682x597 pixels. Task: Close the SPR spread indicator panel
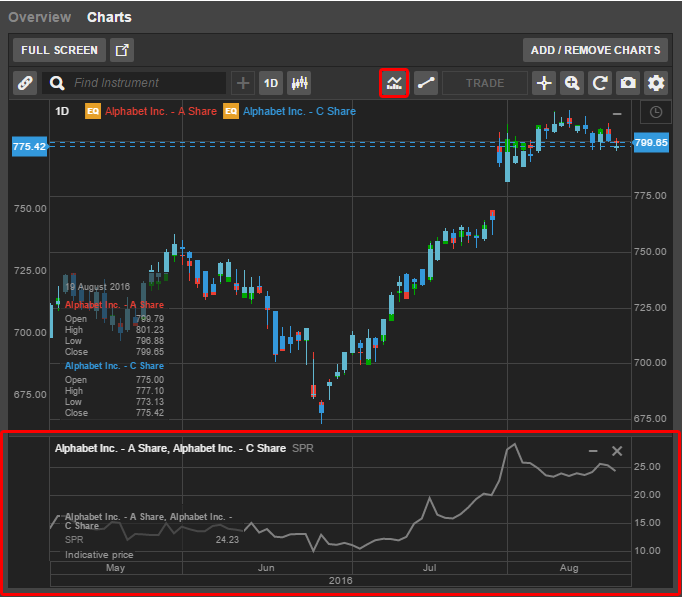(617, 451)
